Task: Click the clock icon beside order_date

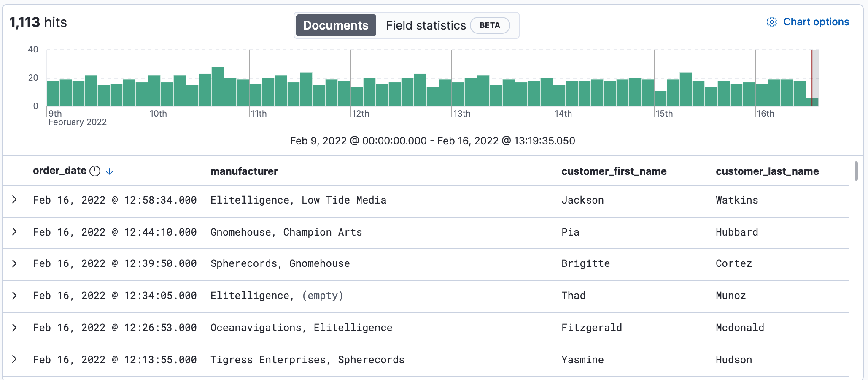Action: (94, 171)
